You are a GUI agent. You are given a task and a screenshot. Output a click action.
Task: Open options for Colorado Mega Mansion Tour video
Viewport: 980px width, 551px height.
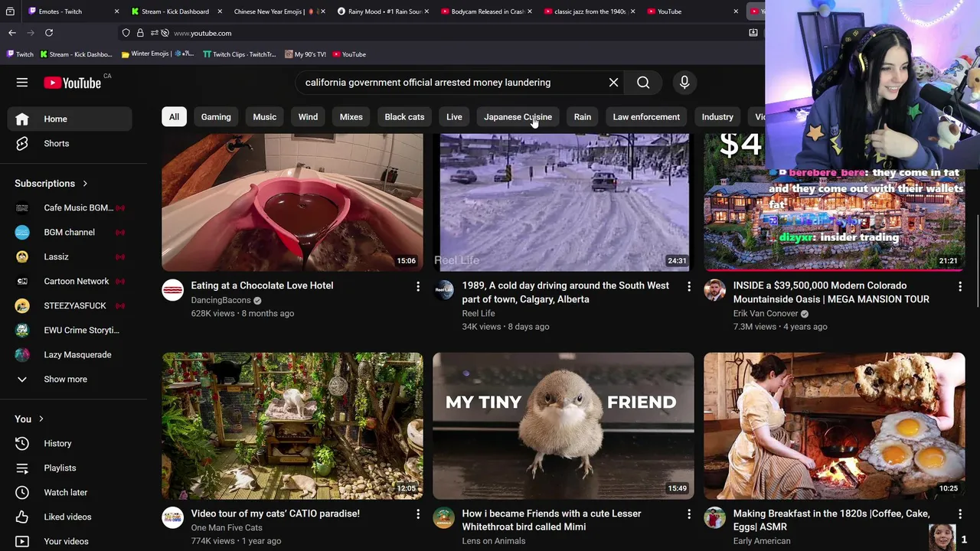coord(960,286)
